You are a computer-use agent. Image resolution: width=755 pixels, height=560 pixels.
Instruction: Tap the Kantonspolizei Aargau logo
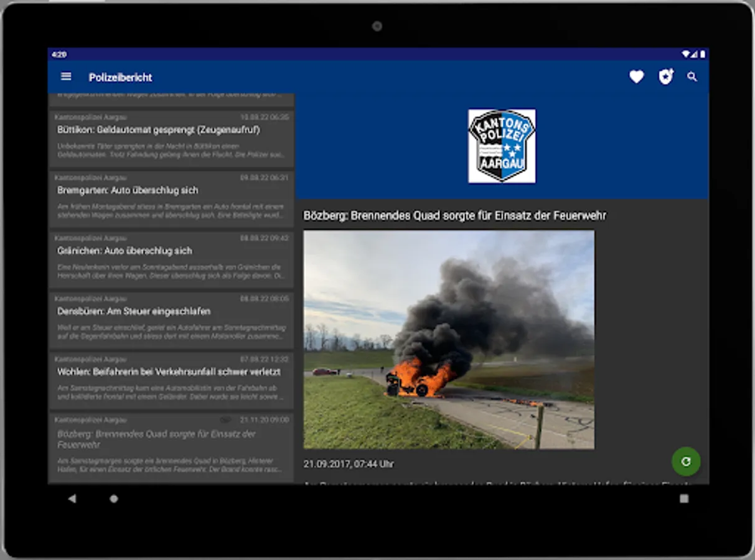(x=502, y=146)
